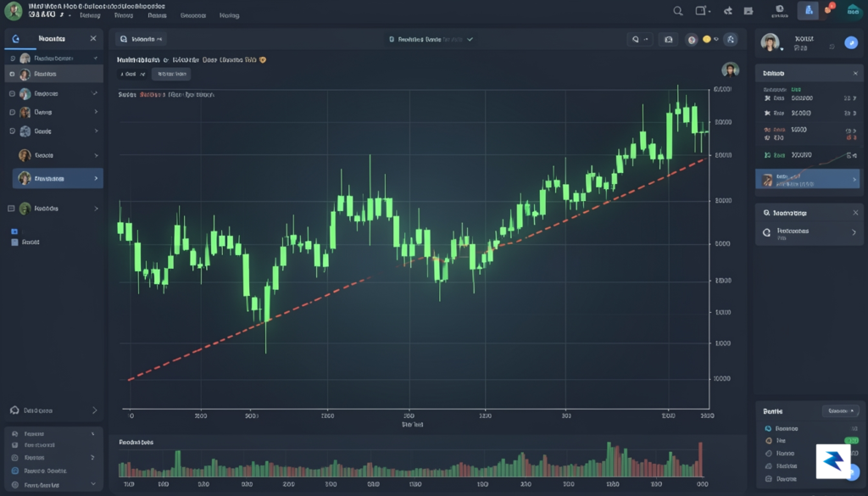Viewport: 868px width, 496px height.
Task: Click the round blue button beside the profile name
Action: click(851, 42)
